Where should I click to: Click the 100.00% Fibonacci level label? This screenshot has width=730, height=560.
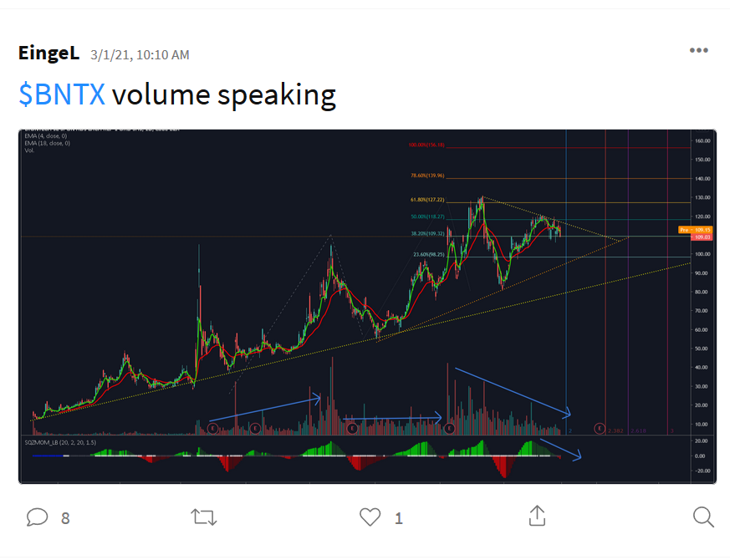point(426,145)
